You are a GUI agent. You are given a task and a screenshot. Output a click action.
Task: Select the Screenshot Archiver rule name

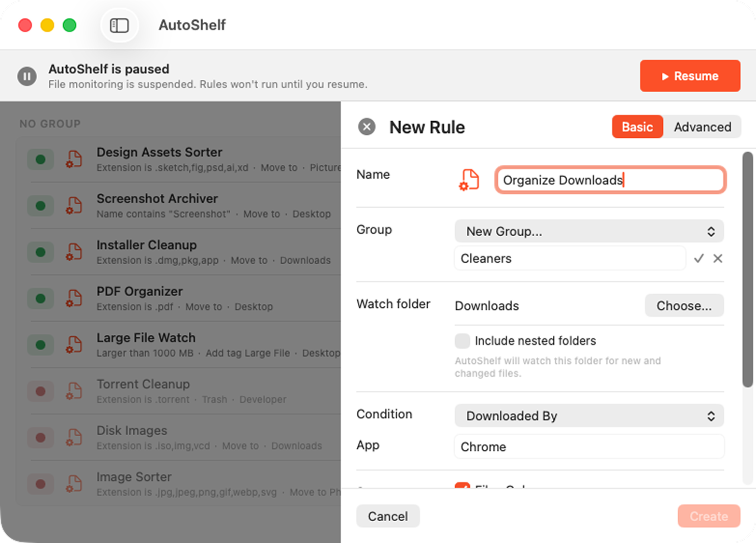point(157,199)
